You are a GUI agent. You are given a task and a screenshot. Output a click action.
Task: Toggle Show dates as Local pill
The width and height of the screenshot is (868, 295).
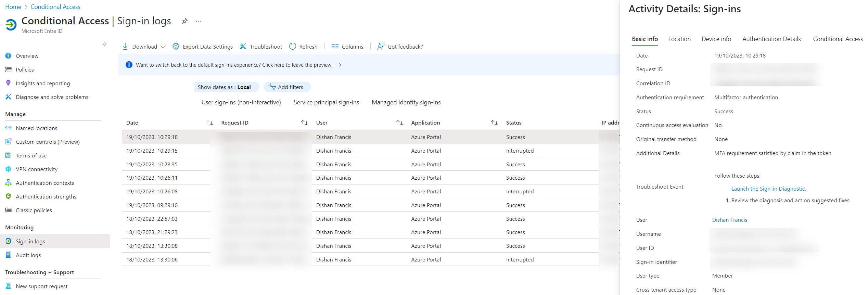pos(226,87)
